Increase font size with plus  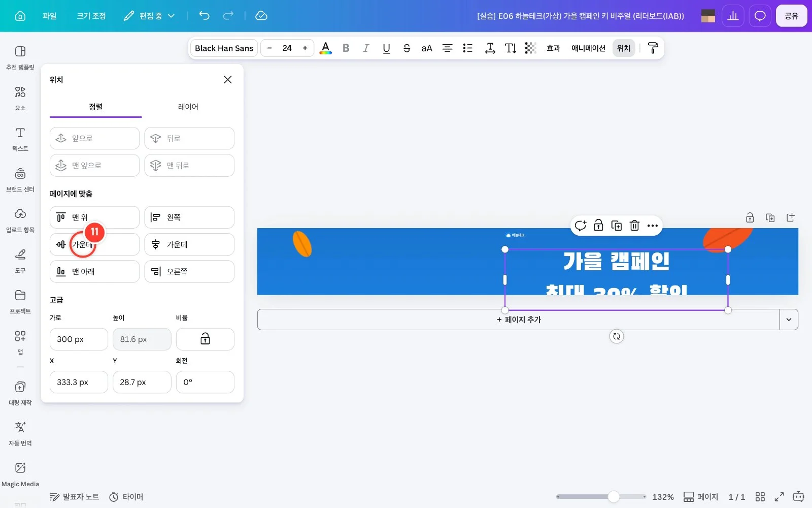(x=305, y=48)
